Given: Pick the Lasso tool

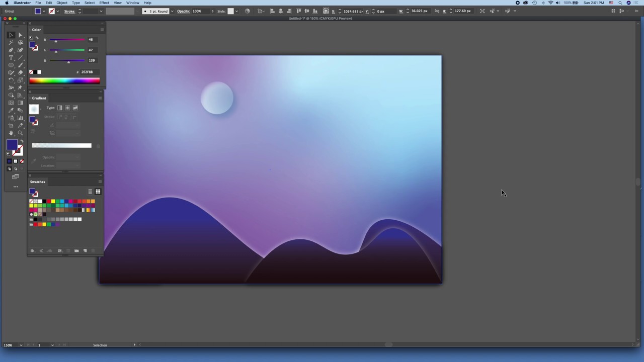Looking at the screenshot, I should (x=21, y=42).
